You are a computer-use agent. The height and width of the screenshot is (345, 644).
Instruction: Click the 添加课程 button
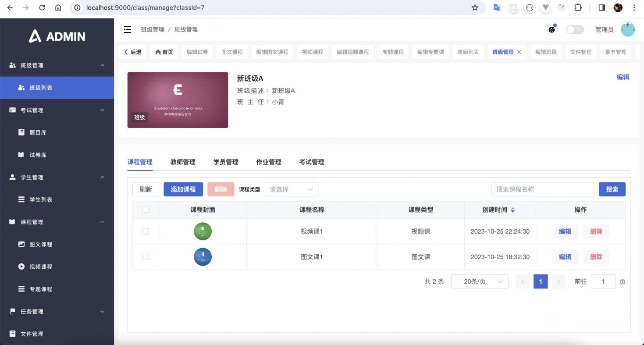click(x=183, y=189)
